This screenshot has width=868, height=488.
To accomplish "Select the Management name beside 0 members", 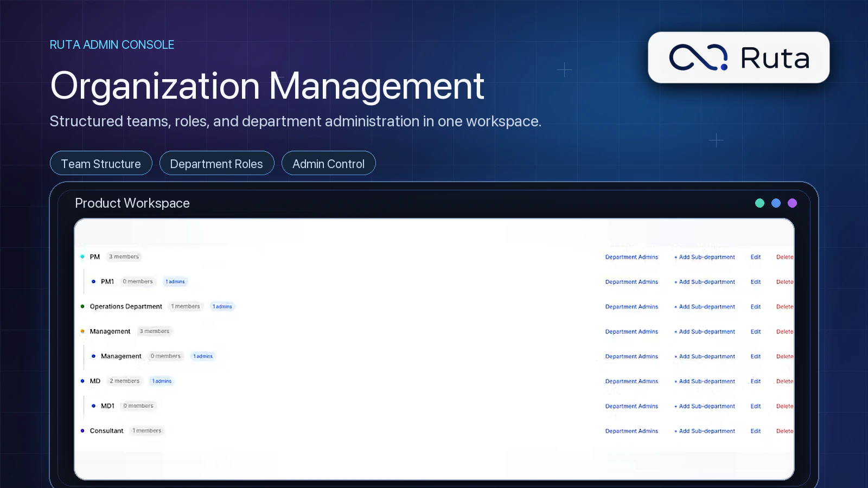I will coord(121,357).
